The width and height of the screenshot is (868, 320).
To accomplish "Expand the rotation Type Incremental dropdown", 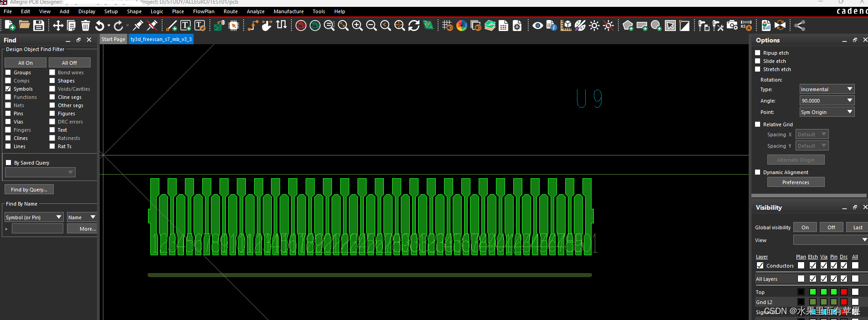I will click(849, 89).
